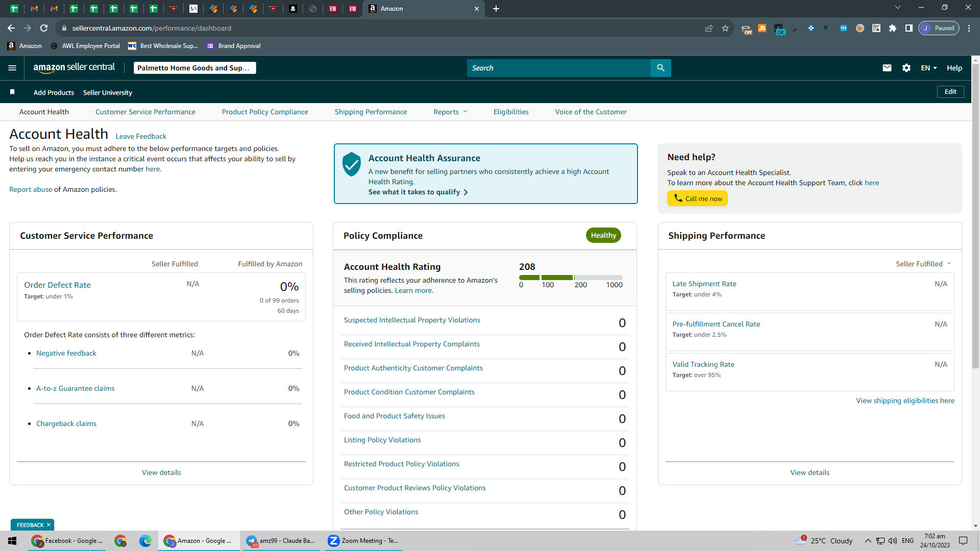Expand the Reports dropdown menu
This screenshot has height=551, width=980.
tap(450, 112)
